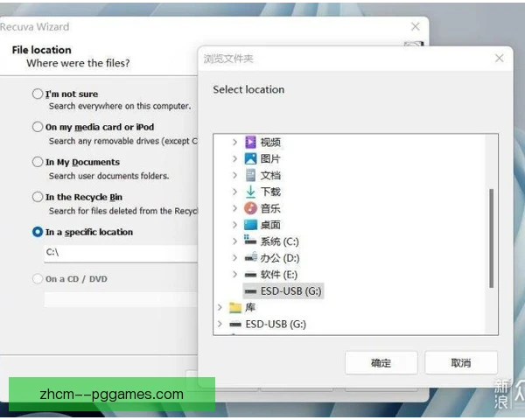
Task: Expand the bottom ESD-USB (G:) chevron
Action: tap(220, 324)
